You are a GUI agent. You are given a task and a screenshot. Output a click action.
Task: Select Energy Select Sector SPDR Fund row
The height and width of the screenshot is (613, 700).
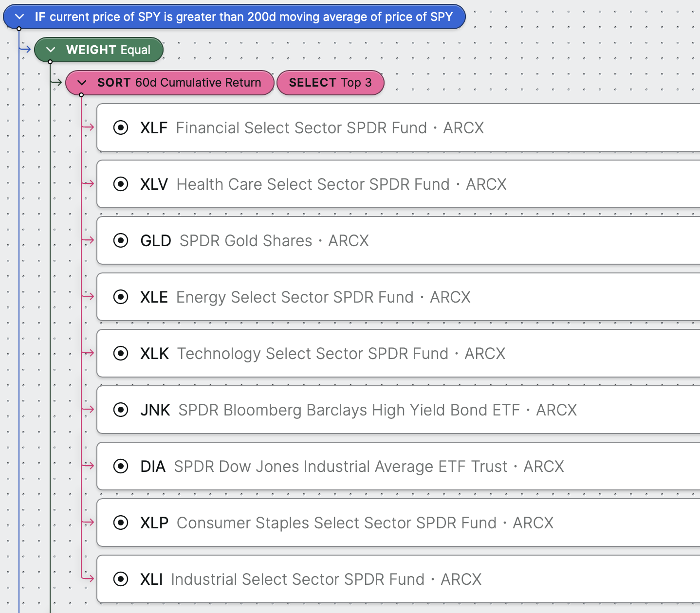pos(399,297)
